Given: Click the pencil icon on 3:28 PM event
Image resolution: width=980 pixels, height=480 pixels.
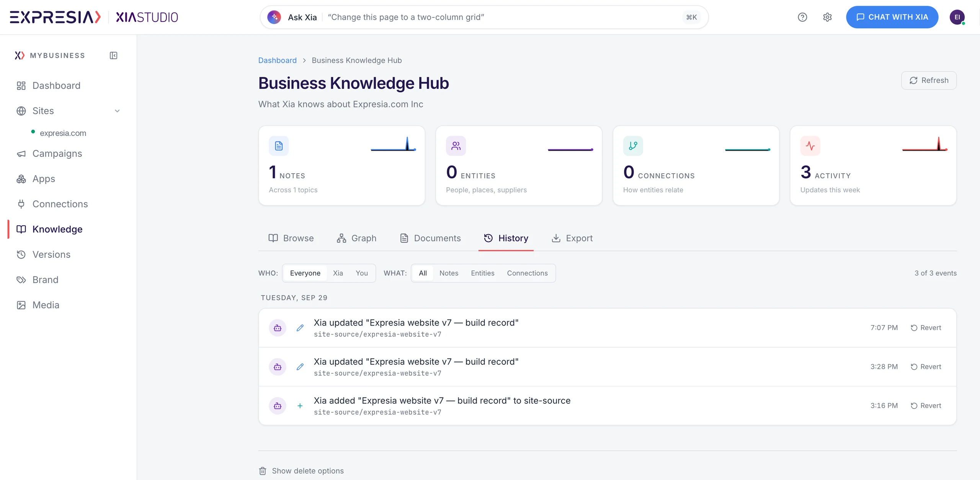Looking at the screenshot, I should point(300,367).
